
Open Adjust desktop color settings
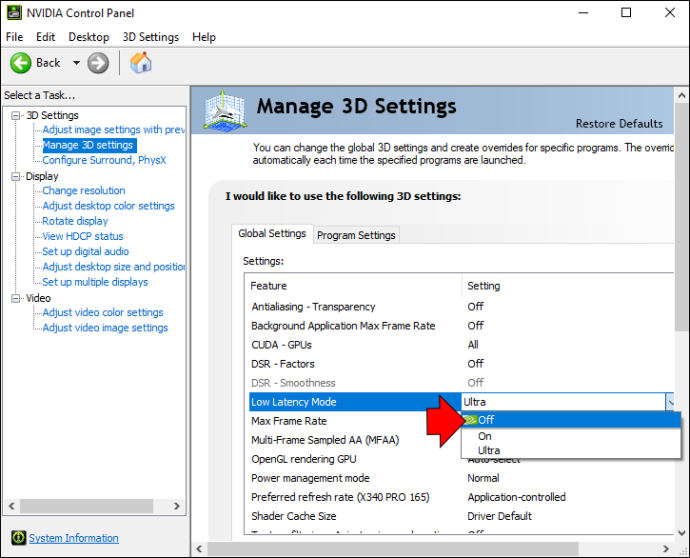(x=108, y=206)
